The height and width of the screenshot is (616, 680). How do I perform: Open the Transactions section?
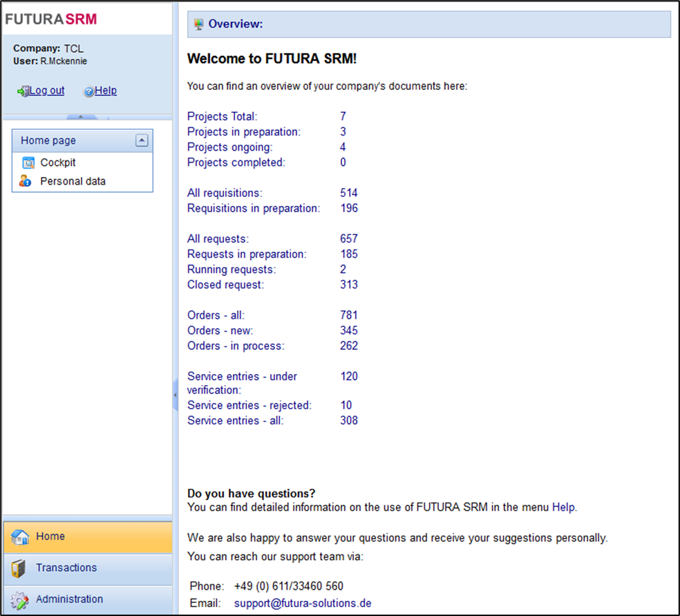point(66,568)
